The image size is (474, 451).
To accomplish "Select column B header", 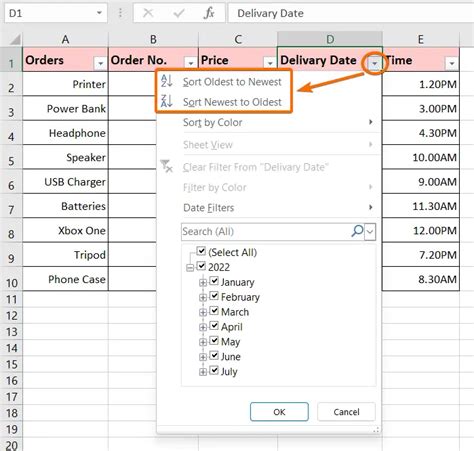I will tap(153, 39).
